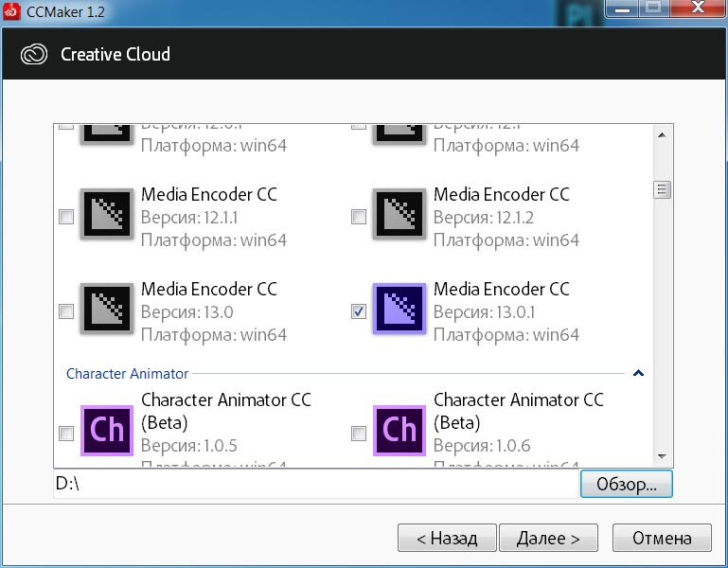Click the Character Animator 1.0.6 Ch icon
The image size is (728, 568).
(x=400, y=431)
